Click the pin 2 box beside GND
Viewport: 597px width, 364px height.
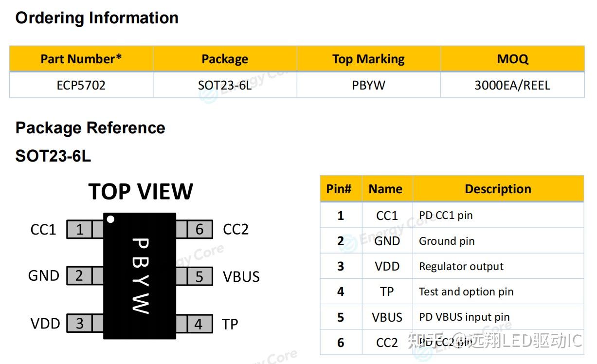click(80, 276)
